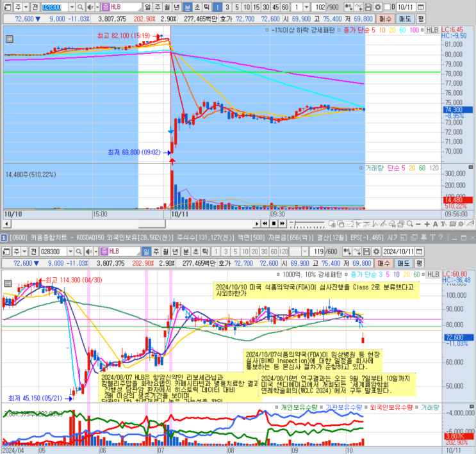Click scroll-left arrow under top chart
This screenshot has height=454, width=476.
(x=7, y=224)
